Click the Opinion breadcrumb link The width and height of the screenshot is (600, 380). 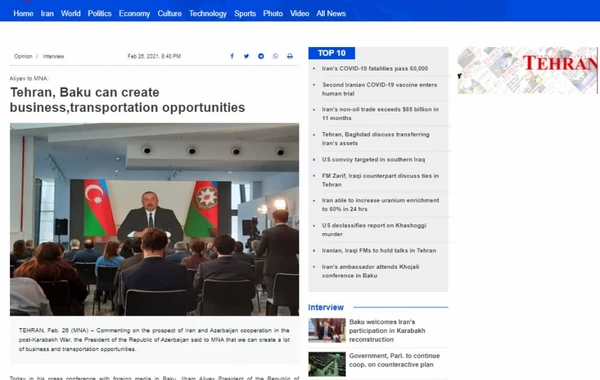pyautogui.click(x=23, y=56)
